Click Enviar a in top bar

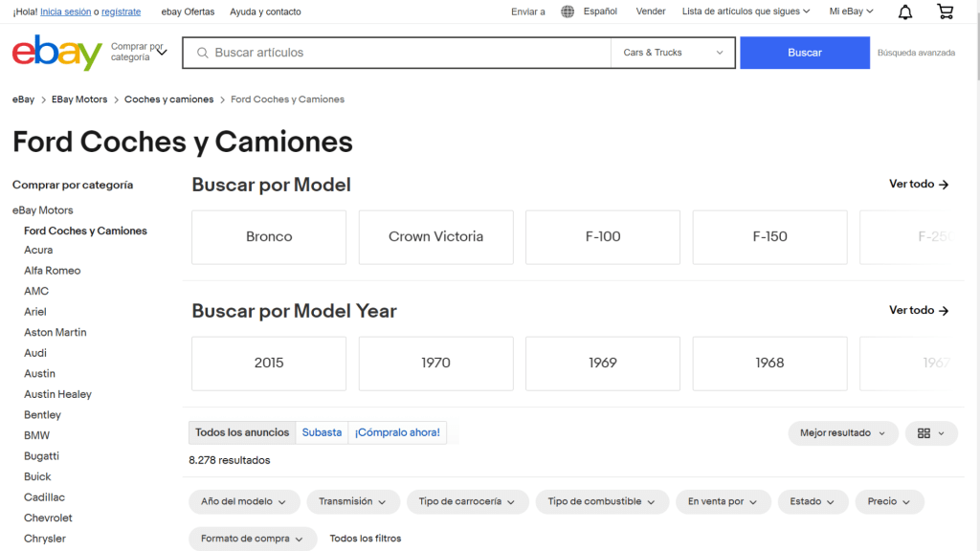pos(528,11)
